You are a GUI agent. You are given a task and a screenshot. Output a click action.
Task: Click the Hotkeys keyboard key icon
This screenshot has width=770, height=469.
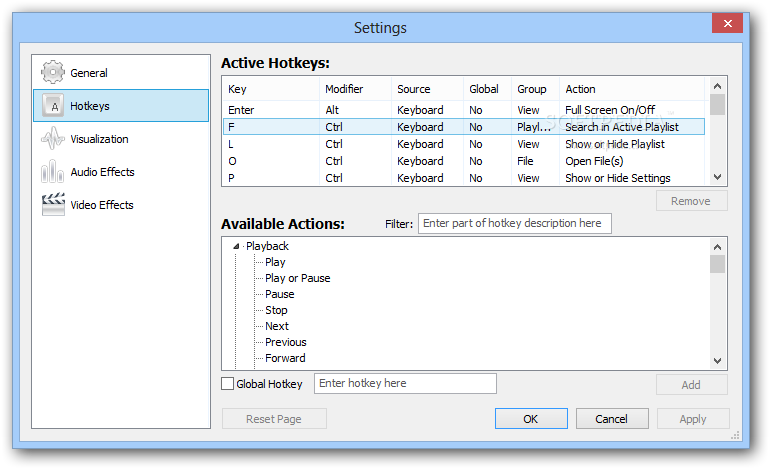[53, 106]
